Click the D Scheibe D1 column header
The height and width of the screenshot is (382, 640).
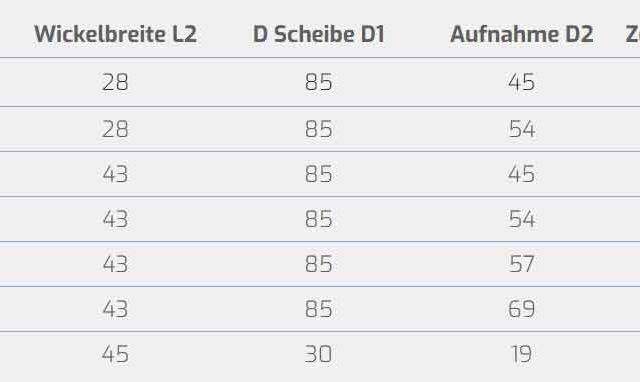click(x=319, y=34)
